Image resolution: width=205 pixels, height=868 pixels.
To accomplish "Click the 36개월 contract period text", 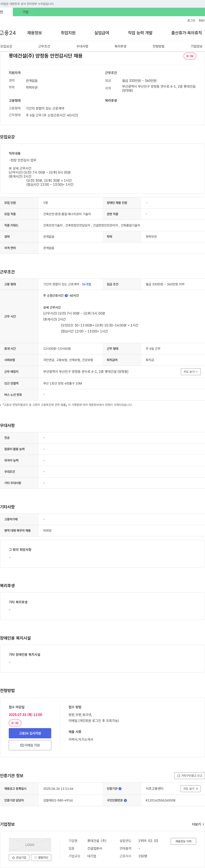I will click(x=87, y=284).
